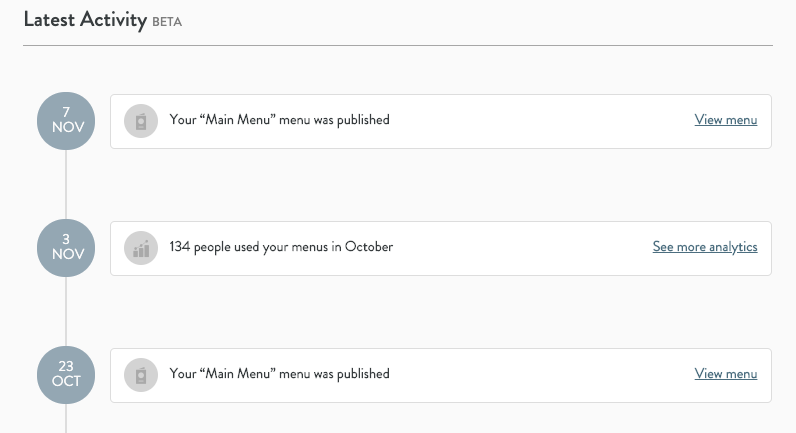
Task: Click the 23 Oct "Main Menu" published text
Action: pos(279,374)
